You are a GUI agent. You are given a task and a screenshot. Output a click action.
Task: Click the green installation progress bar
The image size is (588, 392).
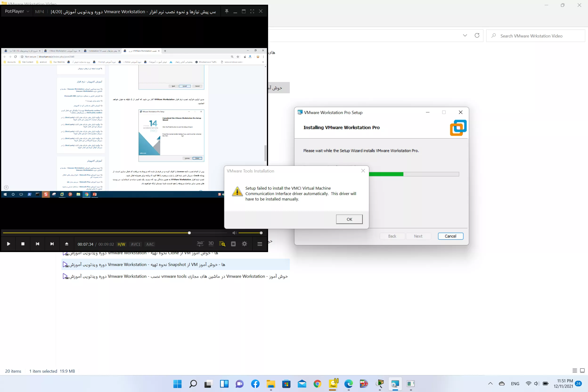tap(414, 174)
